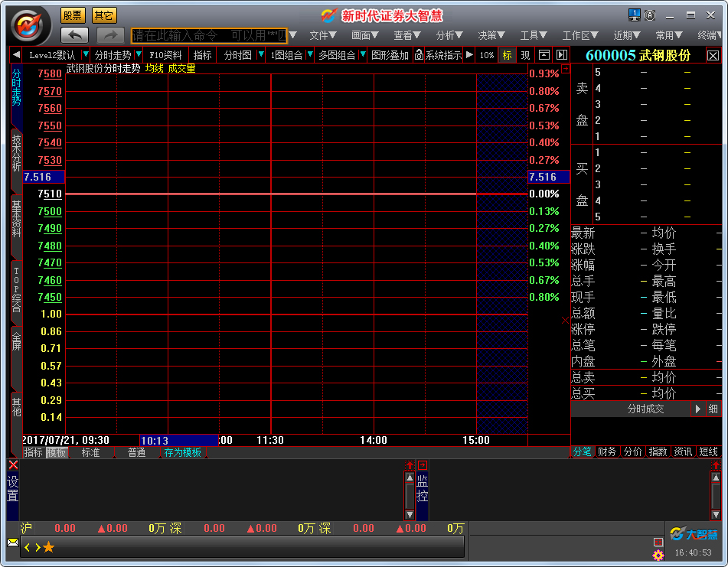
Task: Toggle the 图形叠加 overlay button
Action: tap(390, 55)
